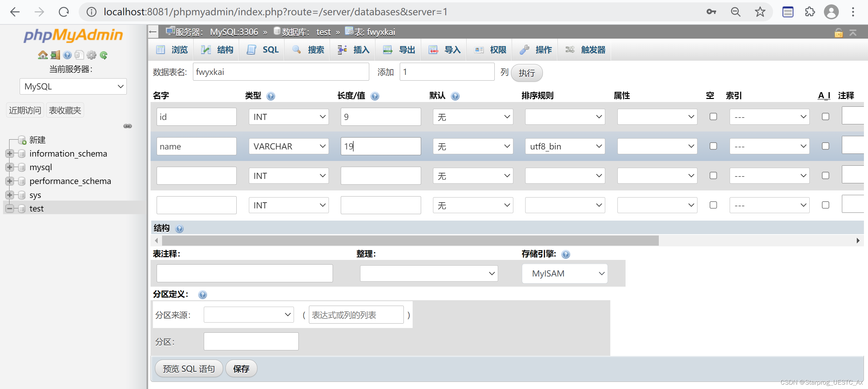Click the phpMyAdmin home icon
This screenshot has width=868, height=389.
43,55
